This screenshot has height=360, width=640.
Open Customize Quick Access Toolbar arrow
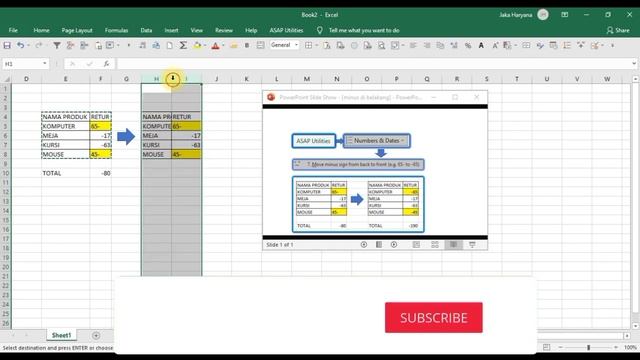[612, 45]
